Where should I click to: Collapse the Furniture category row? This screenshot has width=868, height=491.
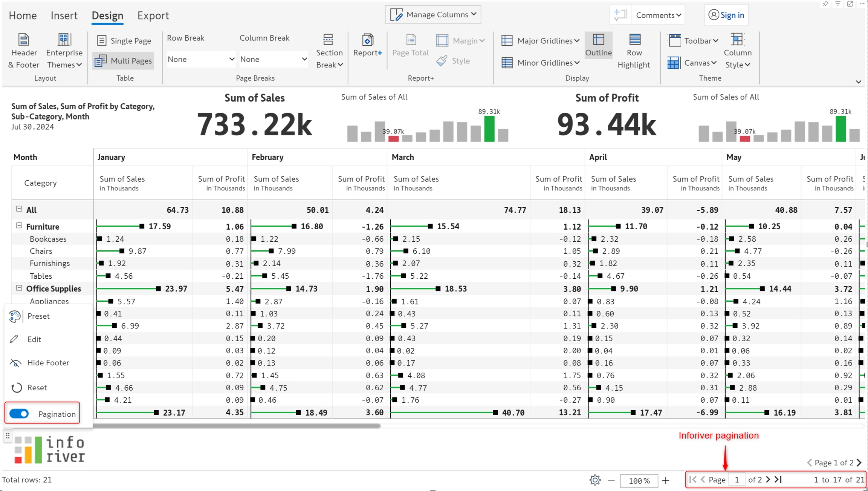click(19, 226)
